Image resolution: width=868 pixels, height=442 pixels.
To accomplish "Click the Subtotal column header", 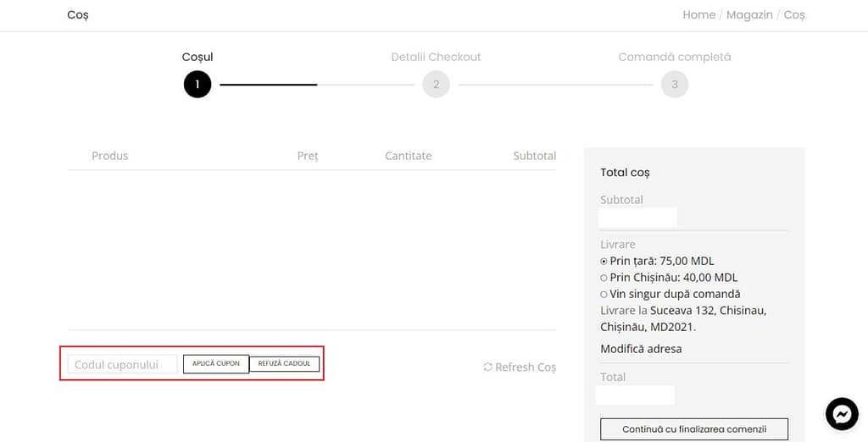I will coord(534,156).
